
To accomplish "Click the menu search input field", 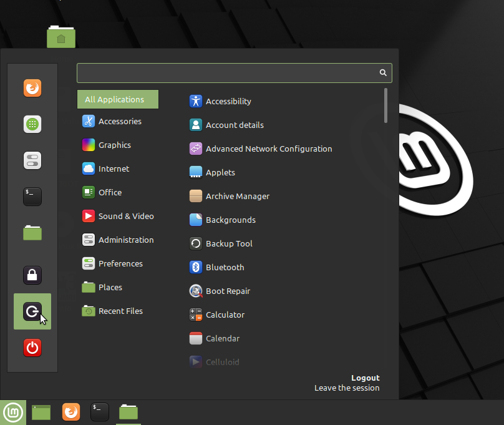I will 228,73.
